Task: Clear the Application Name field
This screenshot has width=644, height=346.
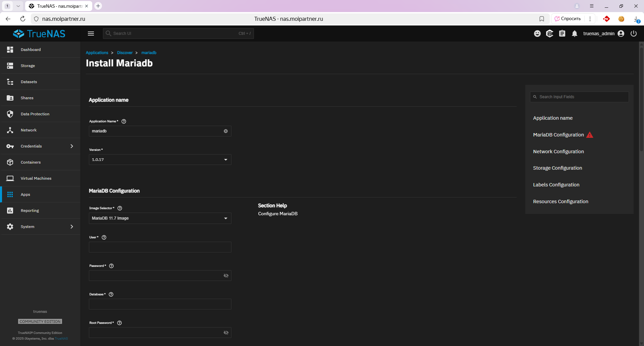Action: point(226,131)
